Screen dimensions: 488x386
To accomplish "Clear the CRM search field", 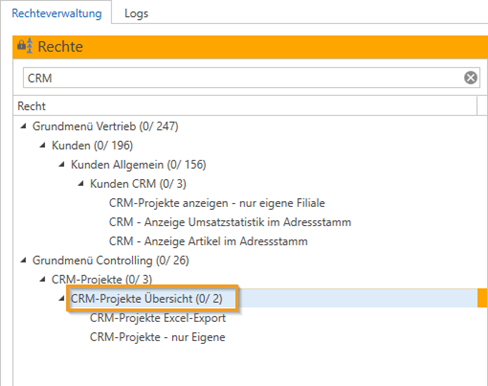I will [470, 78].
